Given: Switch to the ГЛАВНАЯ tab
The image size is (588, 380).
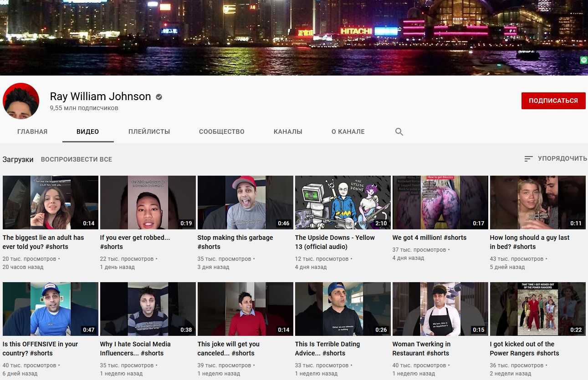Looking at the screenshot, I should [x=32, y=132].
